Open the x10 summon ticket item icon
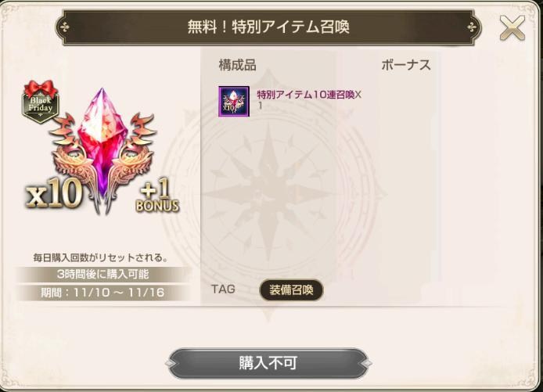Screen dimensions: 543x392 click(x=234, y=102)
